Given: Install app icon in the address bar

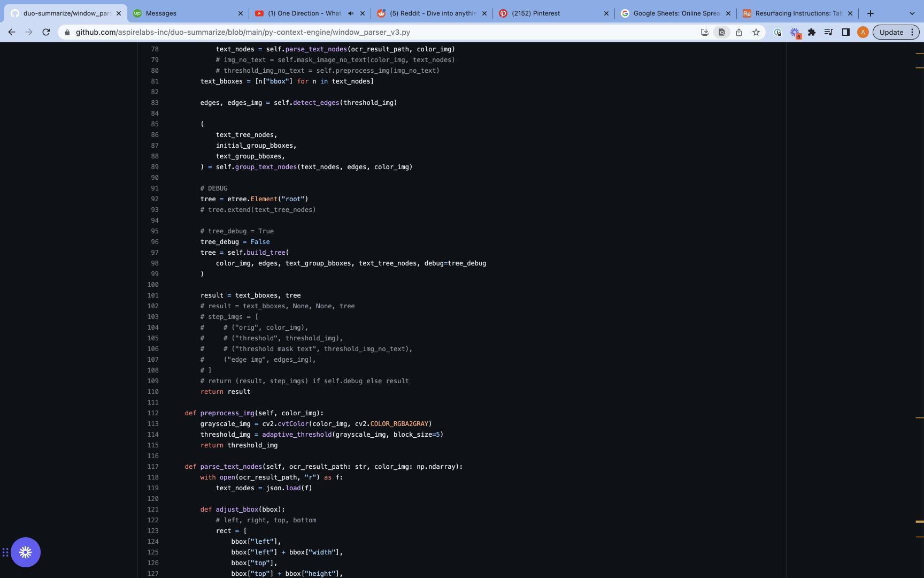Looking at the screenshot, I should (704, 32).
